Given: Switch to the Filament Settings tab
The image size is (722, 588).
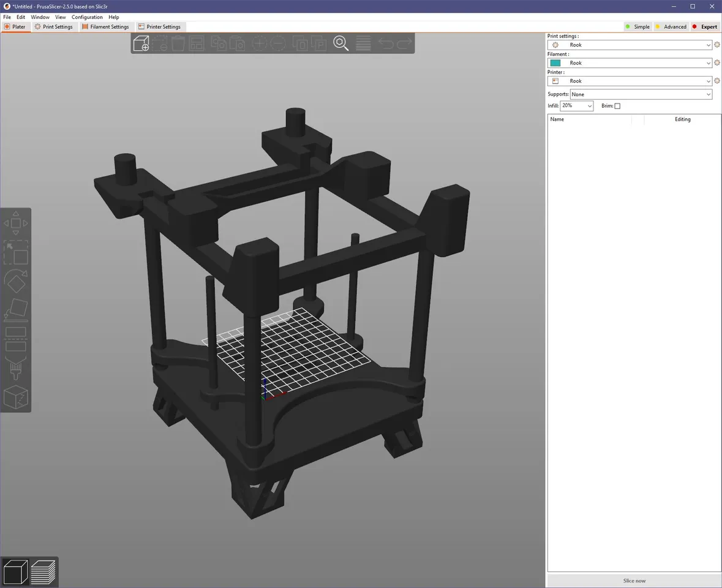Looking at the screenshot, I should pos(105,27).
